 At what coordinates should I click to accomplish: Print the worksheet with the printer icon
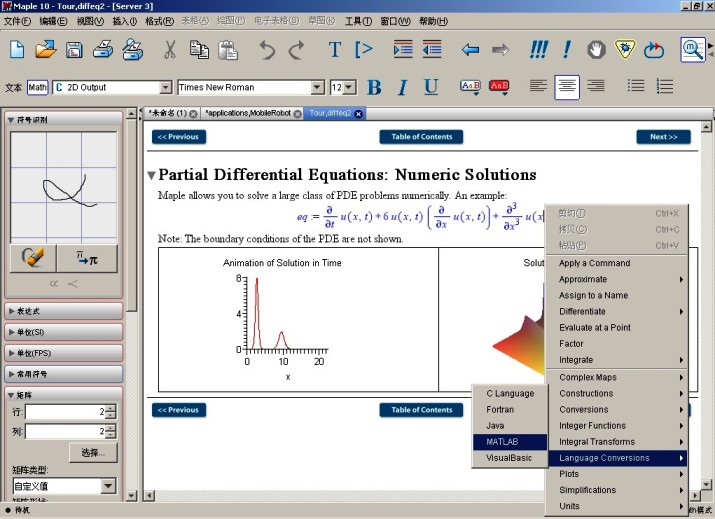103,49
